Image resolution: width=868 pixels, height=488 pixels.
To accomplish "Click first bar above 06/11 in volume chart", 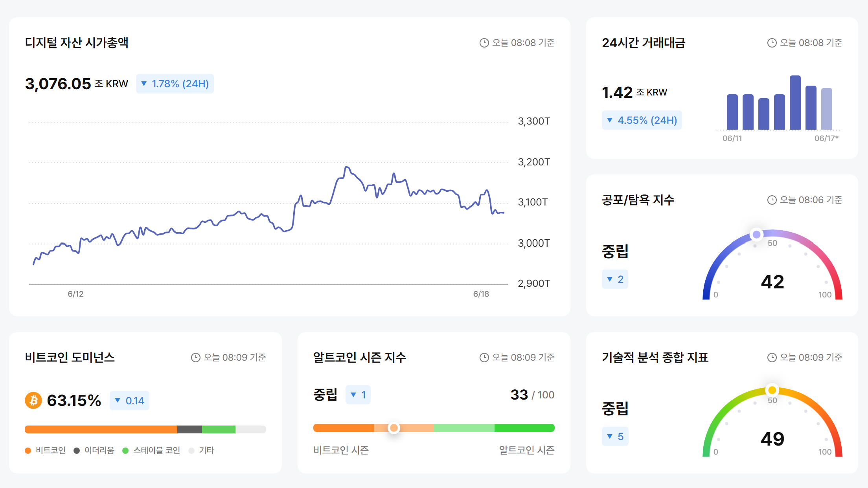I will pyautogui.click(x=732, y=112).
